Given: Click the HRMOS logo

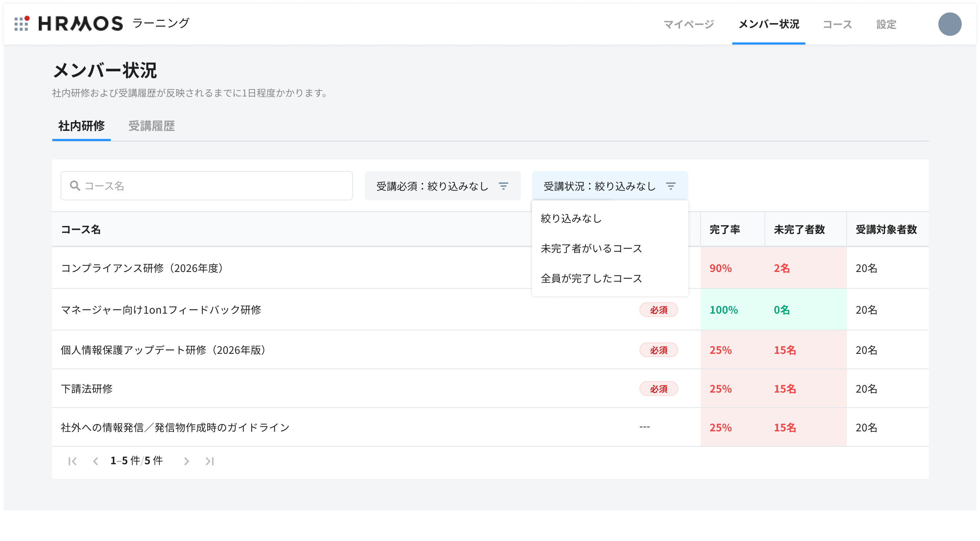Looking at the screenshot, I should [x=81, y=24].
